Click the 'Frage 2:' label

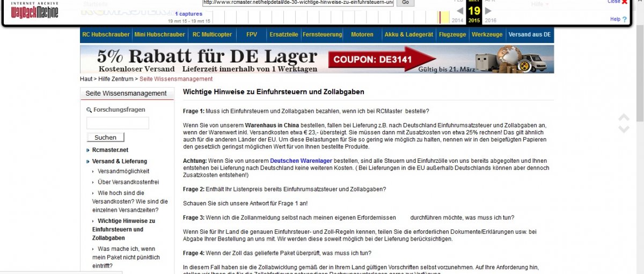(x=194, y=189)
